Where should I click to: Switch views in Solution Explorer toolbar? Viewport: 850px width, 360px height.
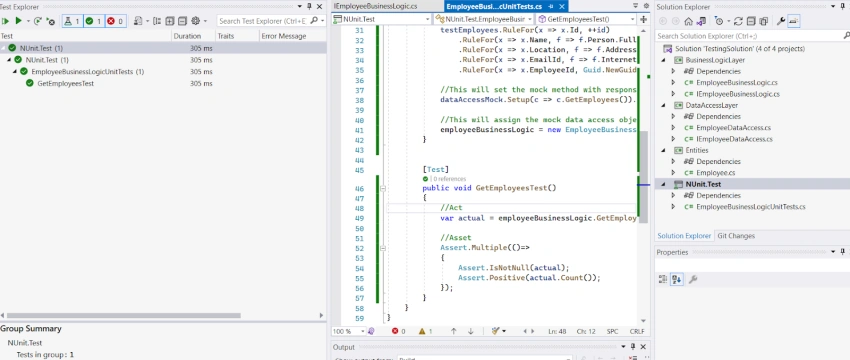click(x=701, y=21)
